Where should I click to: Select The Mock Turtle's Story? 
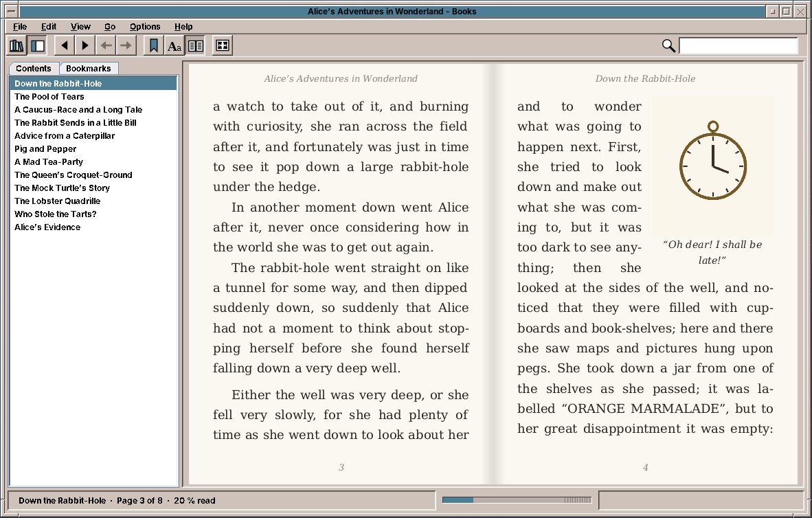[93, 188]
